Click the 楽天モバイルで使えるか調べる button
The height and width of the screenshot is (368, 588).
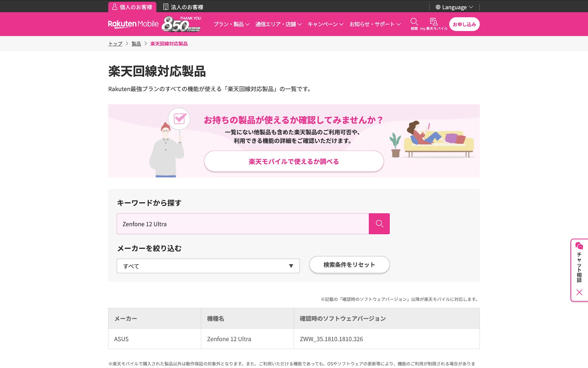[x=294, y=161]
